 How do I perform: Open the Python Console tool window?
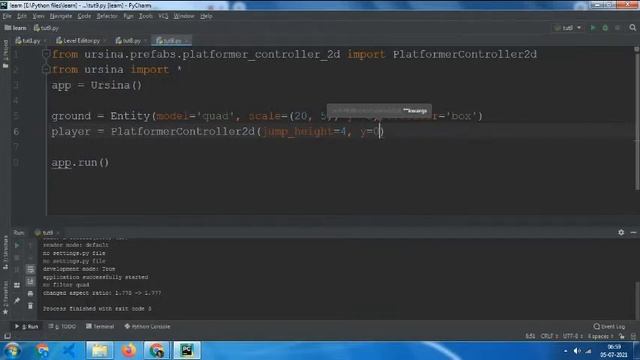point(147,327)
